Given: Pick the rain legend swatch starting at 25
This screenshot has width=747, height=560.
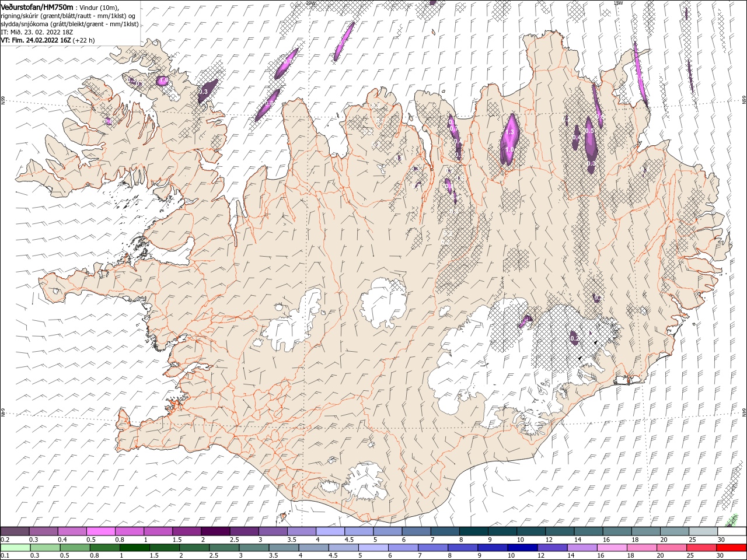Looking at the screenshot, I should coord(701,548).
